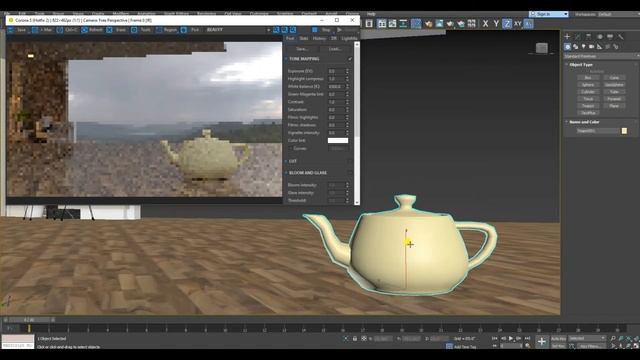Viewport: 640px width, 360px height.
Task: Toggle XY plane constraint in main toolbar
Action: click(518, 24)
